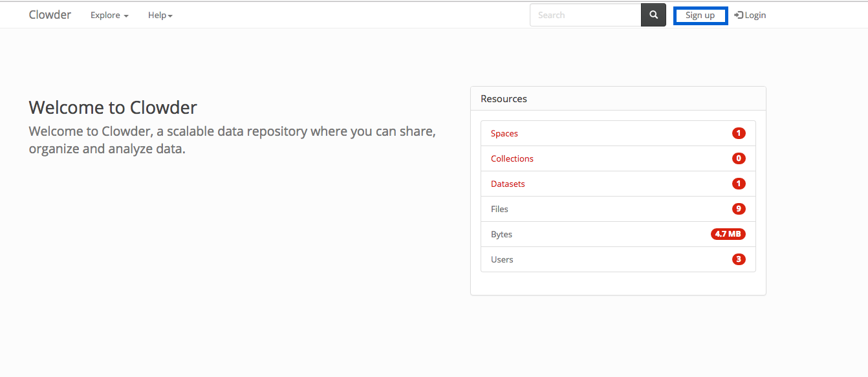
Task: Click the Users count badge showing 3
Action: [739, 259]
